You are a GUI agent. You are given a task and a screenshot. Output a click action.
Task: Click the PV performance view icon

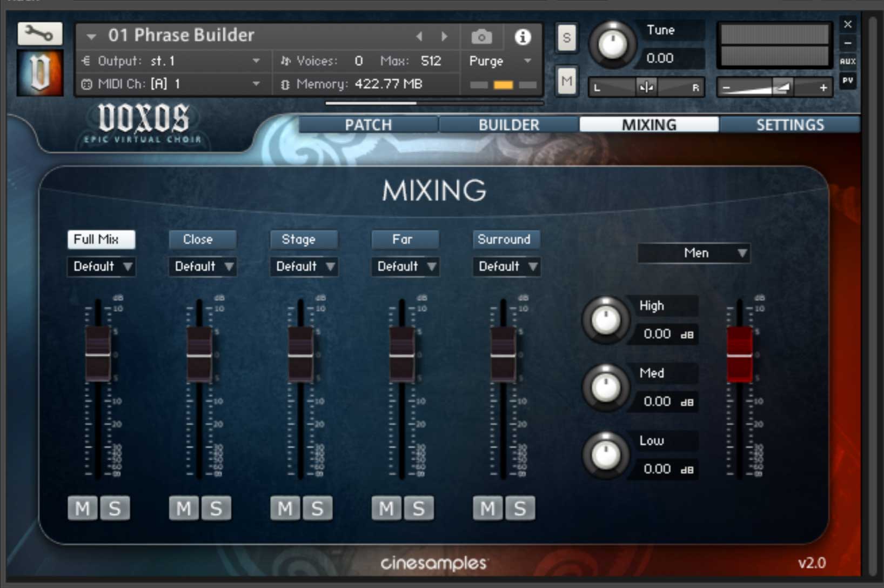[848, 81]
